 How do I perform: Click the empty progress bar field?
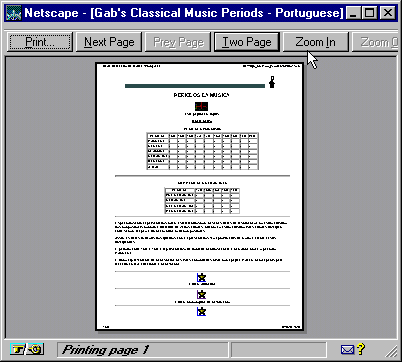[x=278, y=350]
